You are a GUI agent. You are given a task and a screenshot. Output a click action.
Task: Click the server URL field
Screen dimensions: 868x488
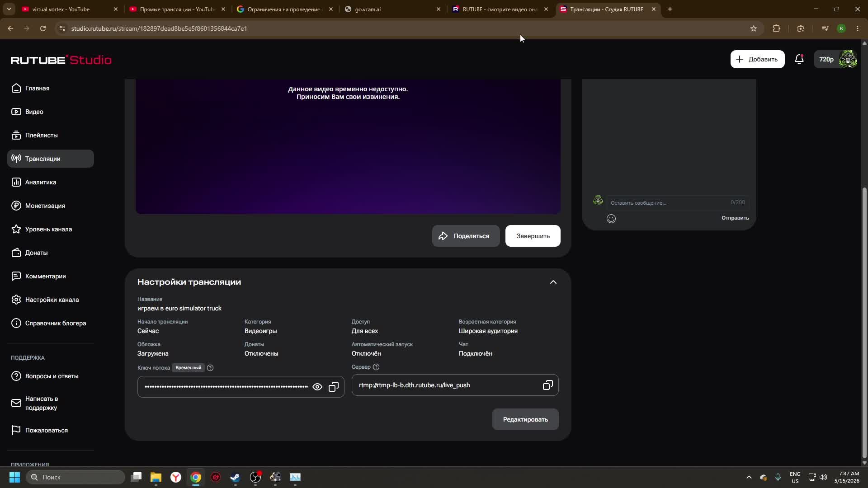click(455, 385)
